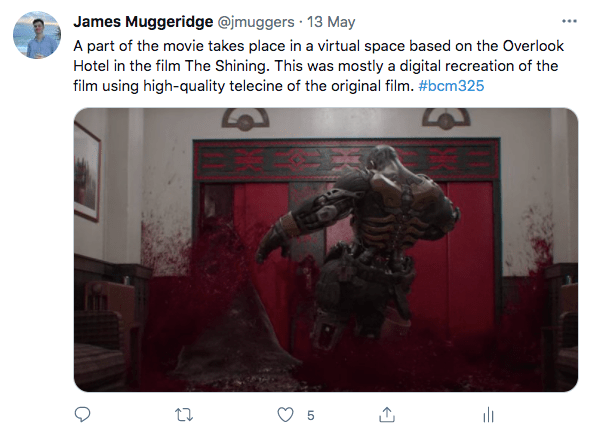Click the framed picture on the GIF's left wall

[x=87, y=171]
